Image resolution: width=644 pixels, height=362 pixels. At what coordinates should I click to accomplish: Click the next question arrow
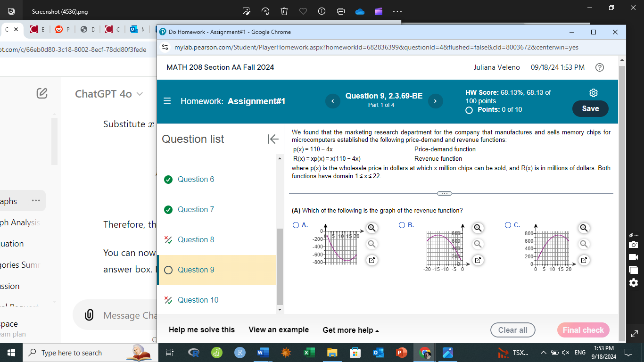(435, 101)
